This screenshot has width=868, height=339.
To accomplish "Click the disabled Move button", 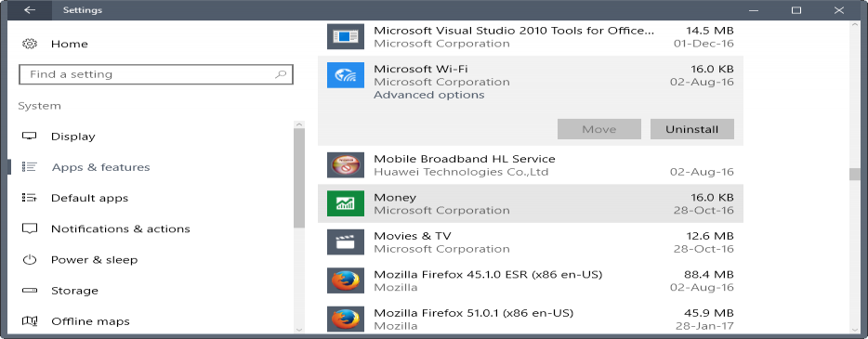I will 599,129.
